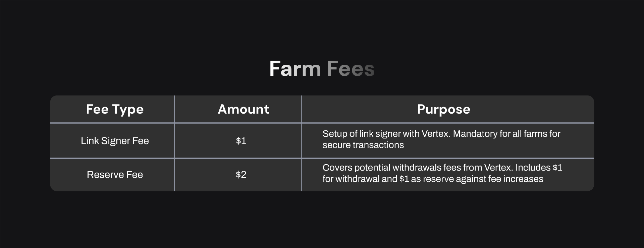The image size is (644, 248).
Task: Select the "reserve against fee increases" phrase
Action: (483, 179)
